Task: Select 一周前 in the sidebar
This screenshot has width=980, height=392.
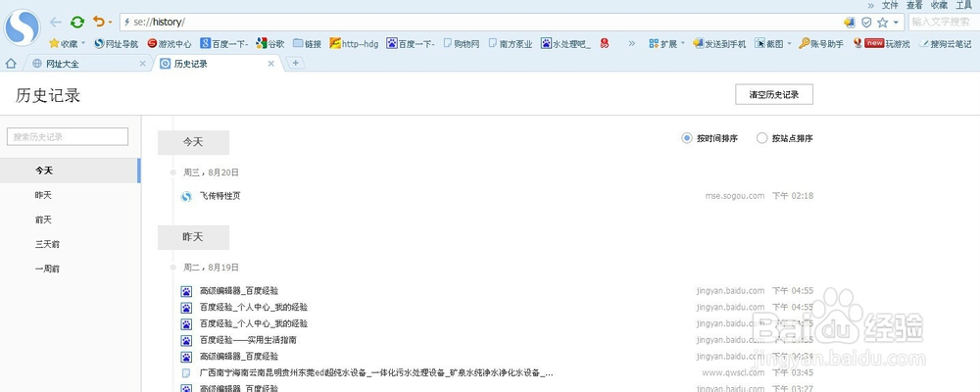Action: [x=70, y=269]
